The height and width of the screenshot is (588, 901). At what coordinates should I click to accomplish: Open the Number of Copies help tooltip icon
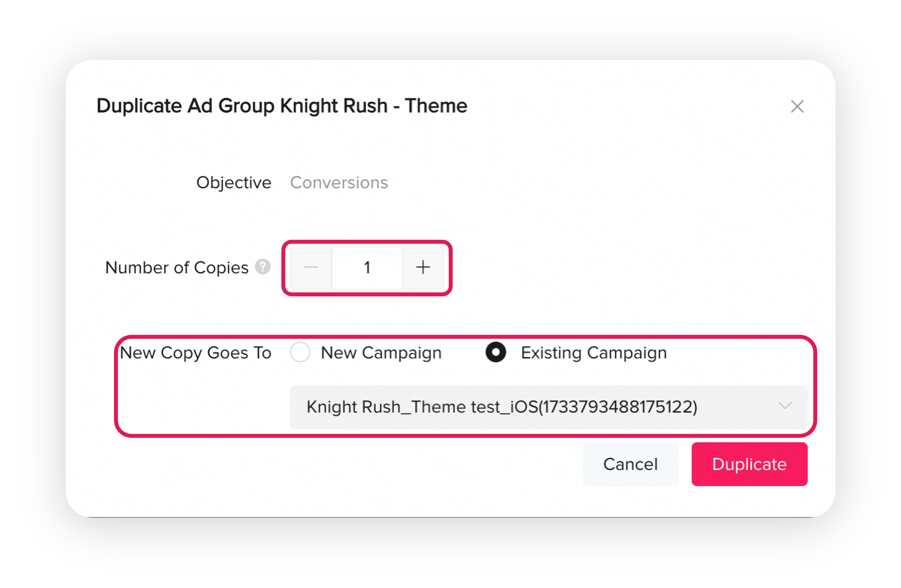[x=262, y=266]
